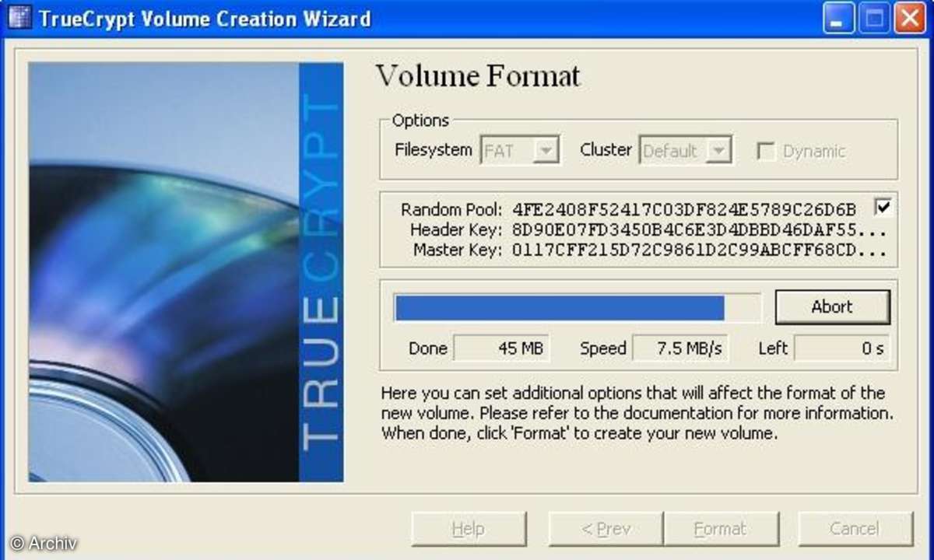The image size is (934, 560).
Task: Enable the Dynamic checkbox
Action: click(x=766, y=151)
